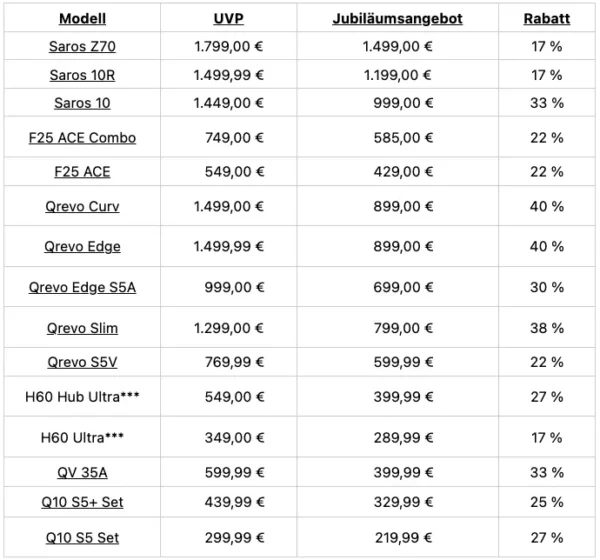
Task: Select the F25 ACE link
Action: [82, 172]
